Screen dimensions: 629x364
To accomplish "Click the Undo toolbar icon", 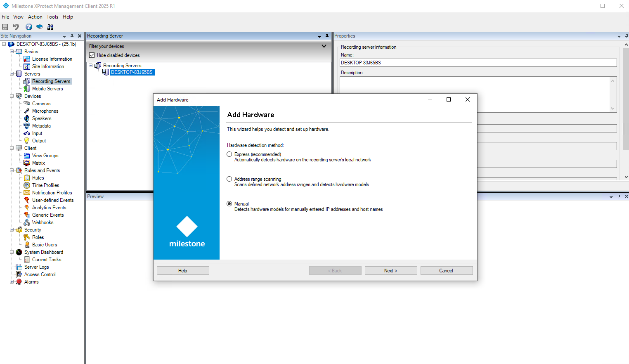I will click(x=16, y=27).
